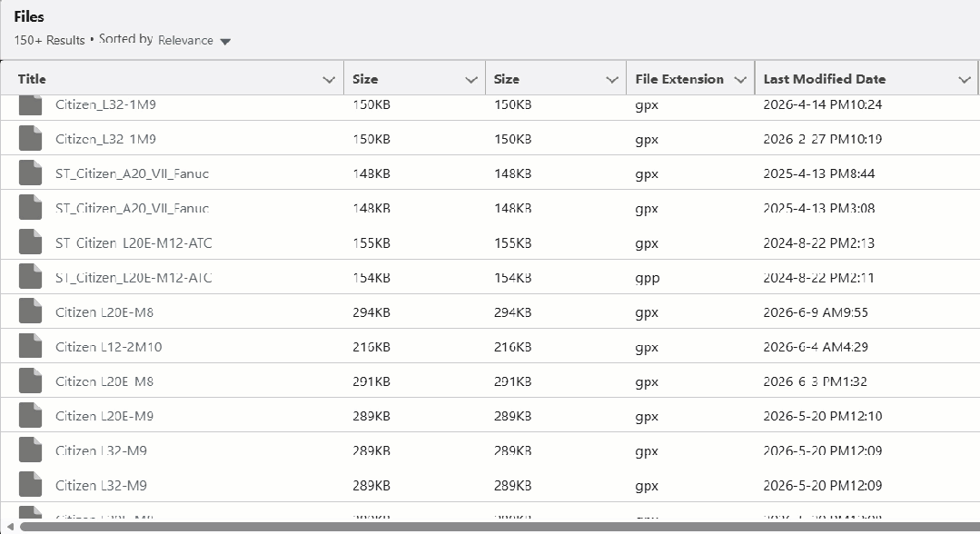Click the date 2024-8-22 PM2:13

point(818,242)
